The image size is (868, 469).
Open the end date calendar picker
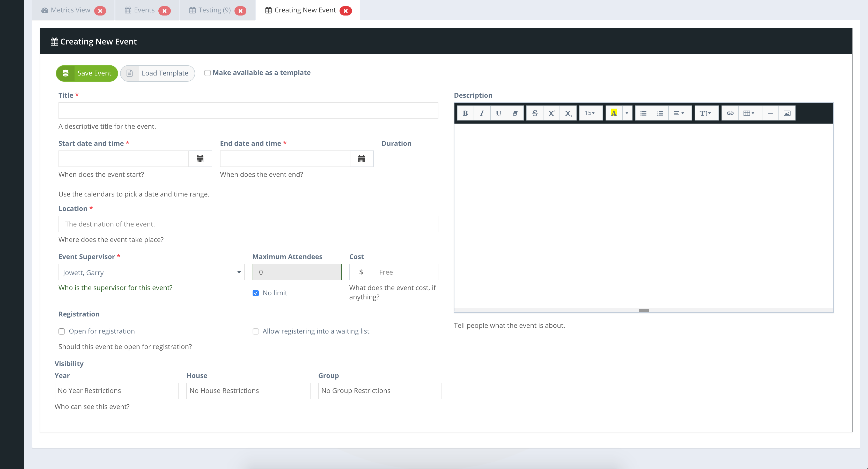[x=362, y=159]
